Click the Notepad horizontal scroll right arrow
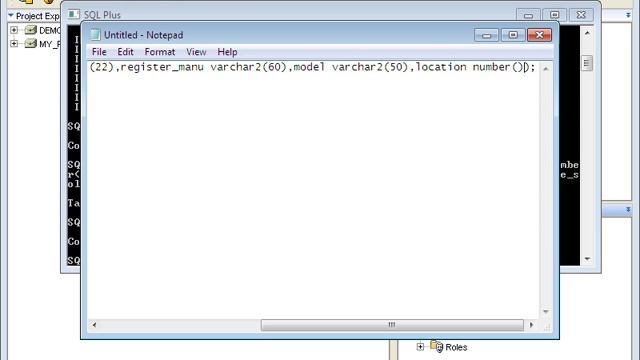 pos(531,325)
